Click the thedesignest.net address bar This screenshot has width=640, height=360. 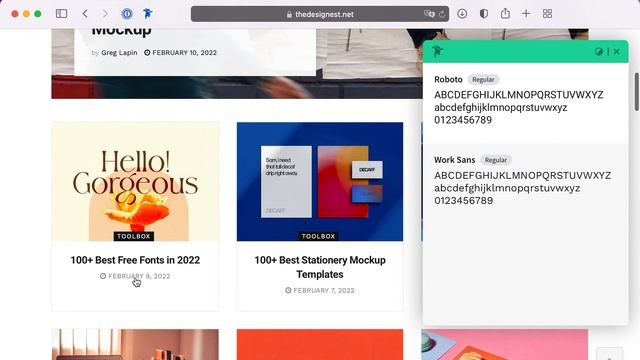[320, 14]
